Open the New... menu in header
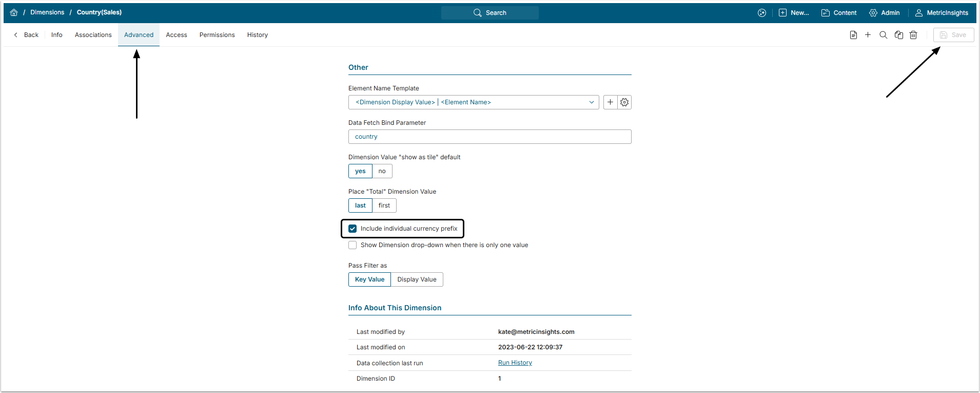 (794, 13)
